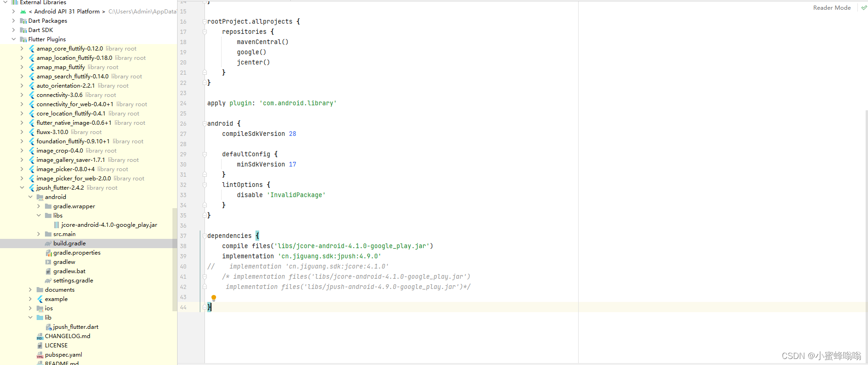Collapse the libs folder node
The image size is (868, 365).
(x=38, y=216)
